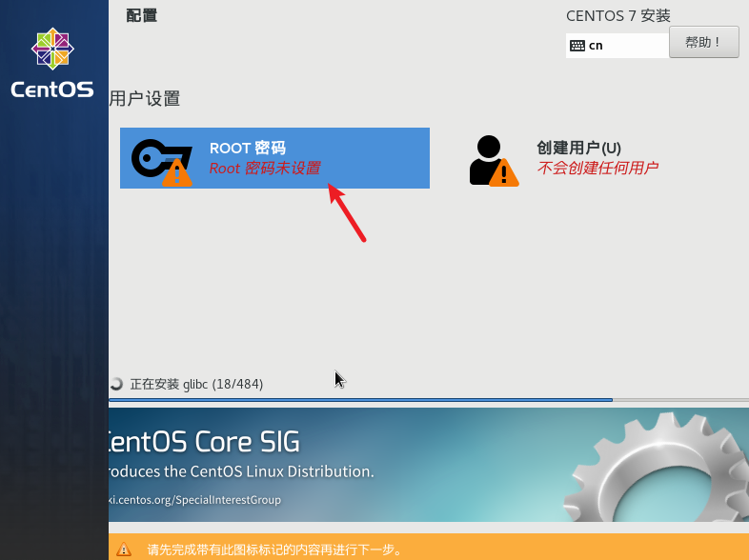Click the 配置 title text
Viewport: 749px width, 560px height.
pos(141,16)
